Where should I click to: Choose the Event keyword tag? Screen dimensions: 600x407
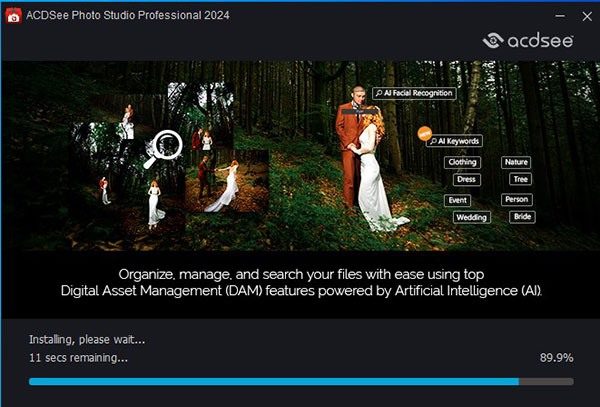tap(457, 200)
